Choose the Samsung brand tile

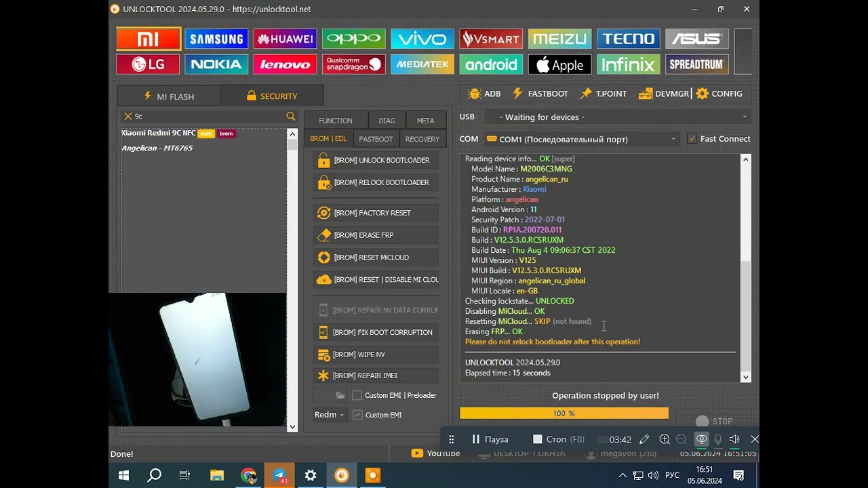tap(217, 39)
